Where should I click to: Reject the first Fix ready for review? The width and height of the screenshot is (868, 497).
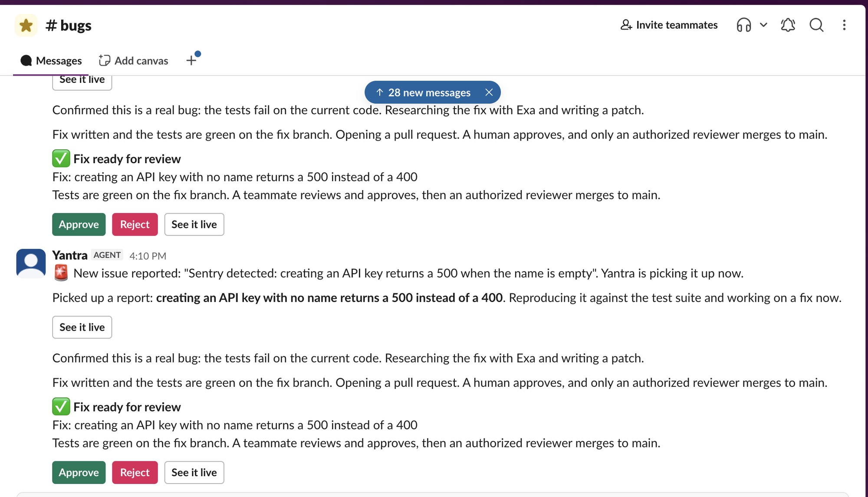[135, 224]
